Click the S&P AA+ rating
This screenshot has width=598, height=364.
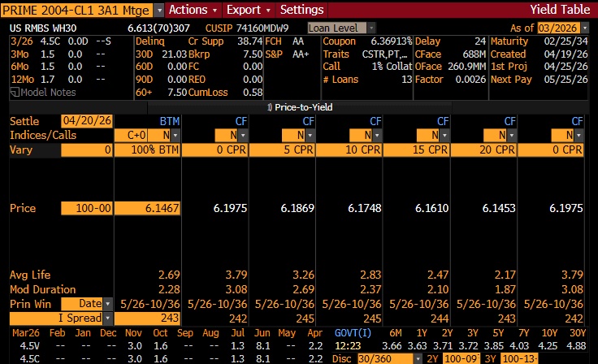point(301,54)
